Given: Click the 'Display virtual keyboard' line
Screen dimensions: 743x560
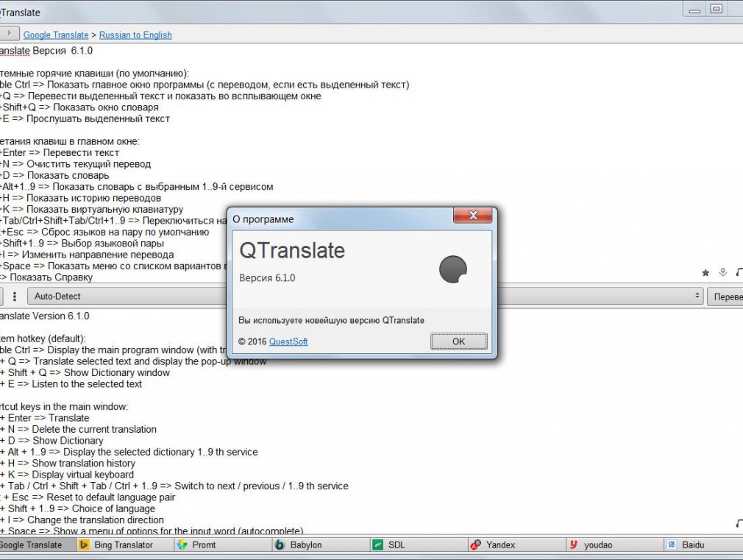Looking at the screenshot, I should (67, 475).
